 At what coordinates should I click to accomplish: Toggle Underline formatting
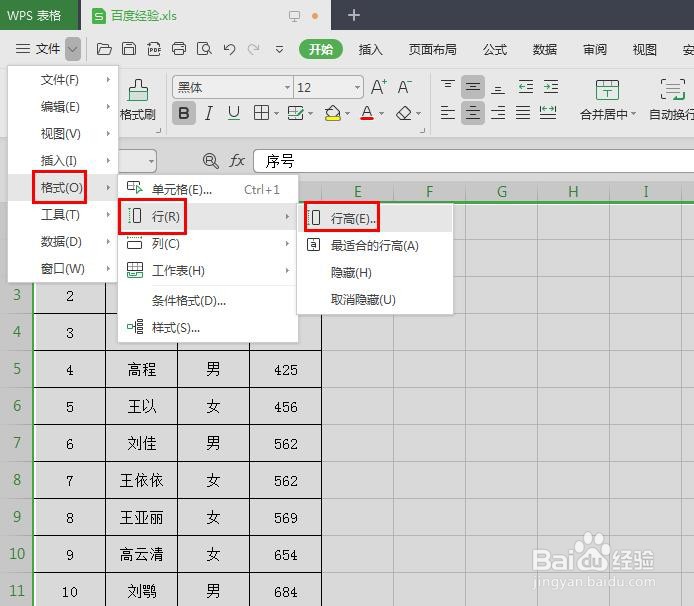click(x=234, y=113)
